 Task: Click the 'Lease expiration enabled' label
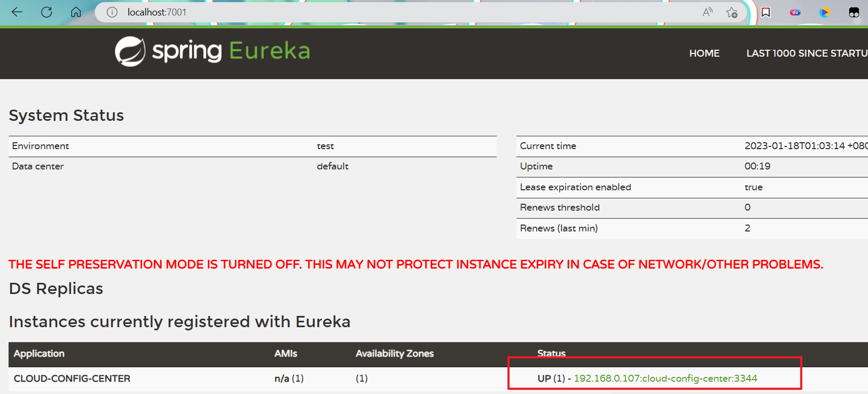pyautogui.click(x=576, y=187)
